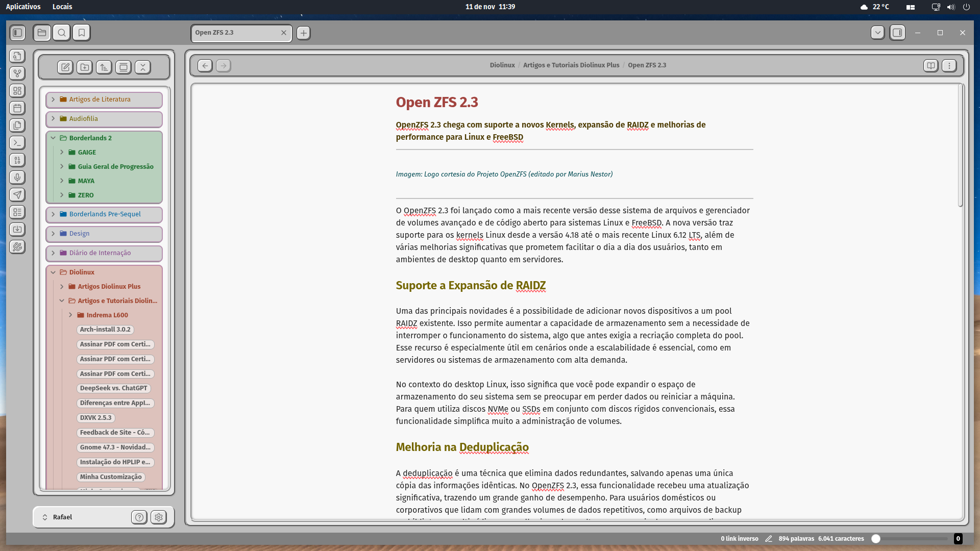Create a new note in file explorer
Image resolution: width=980 pixels, height=551 pixels.
tap(65, 67)
